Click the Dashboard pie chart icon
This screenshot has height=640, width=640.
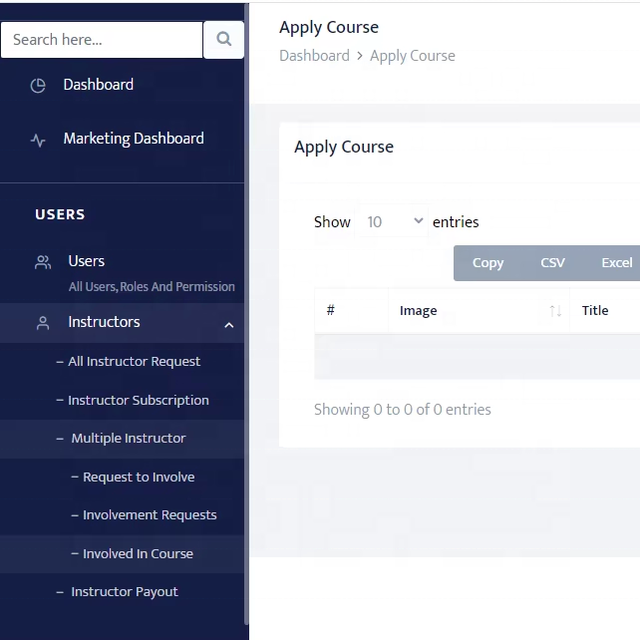pyautogui.click(x=38, y=86)
